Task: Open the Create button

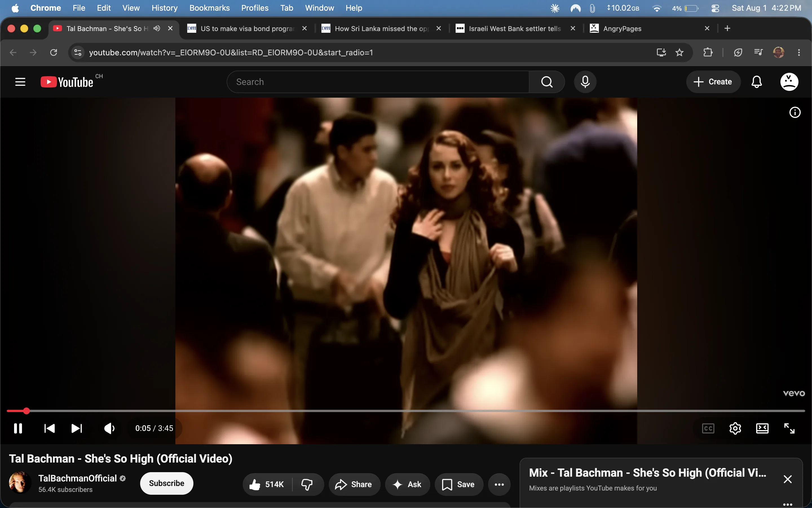Action: coord(713,82)
